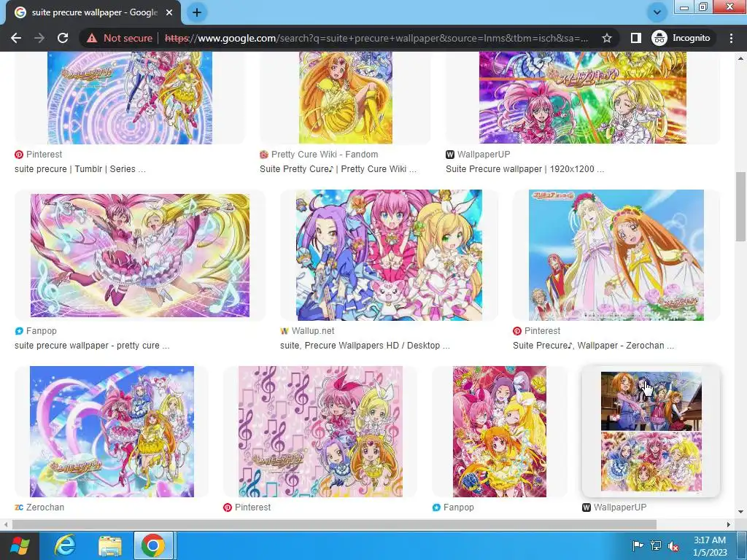
Task: Open the Zerochan image thumbnail in bottom row
Action: [112, 432]
